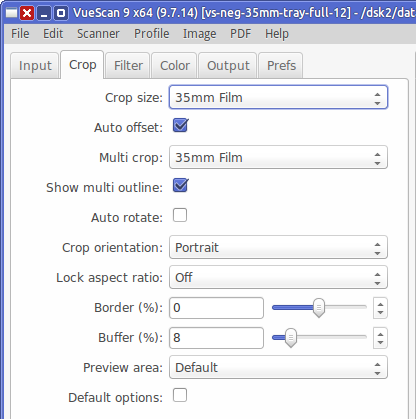
Task: Tick the Default options checkbox
Action: tap(180, 395)
